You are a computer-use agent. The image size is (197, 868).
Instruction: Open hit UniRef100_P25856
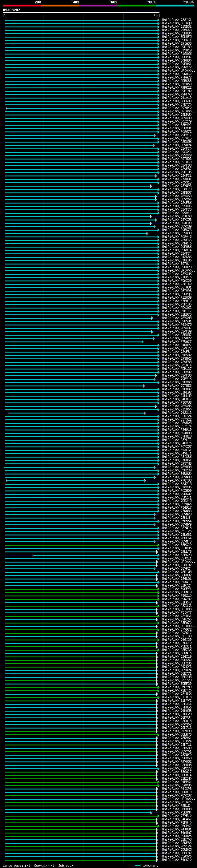click(x=176, y=142)
